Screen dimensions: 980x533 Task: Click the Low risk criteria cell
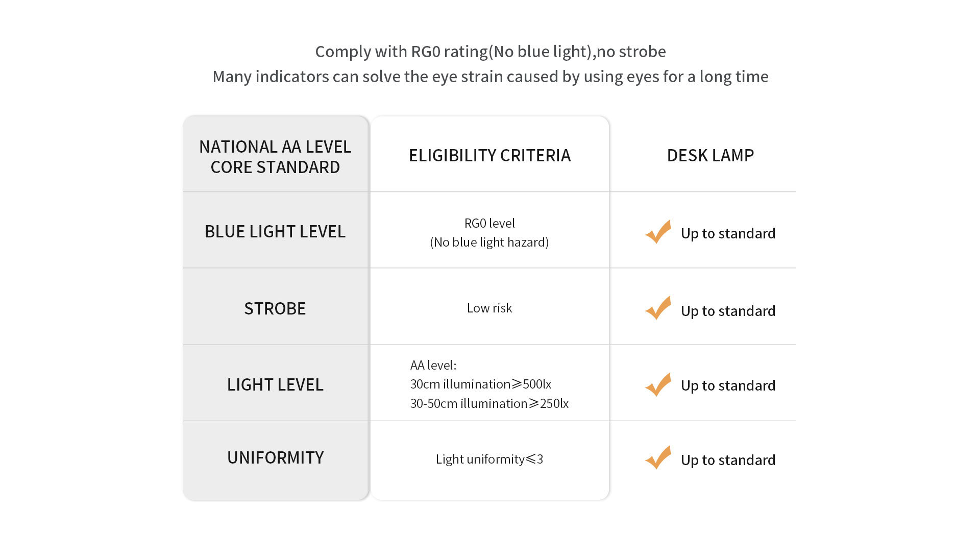(489, 308)
